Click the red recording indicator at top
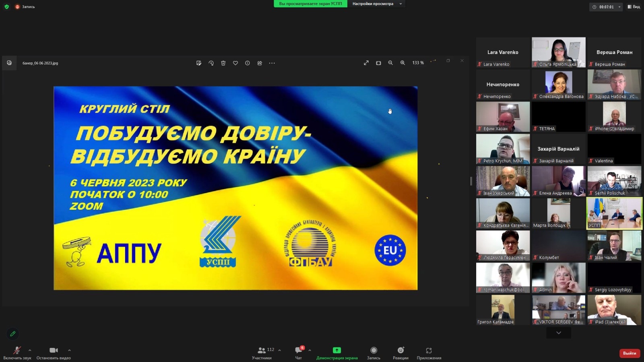This screenshot has height=362, width=644. coord(17,7)
